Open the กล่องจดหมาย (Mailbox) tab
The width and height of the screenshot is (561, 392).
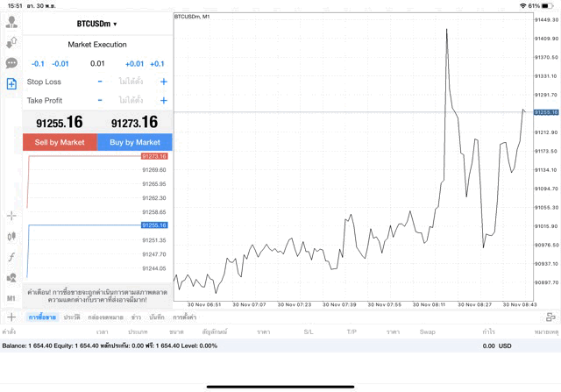(x=105, y=317)
